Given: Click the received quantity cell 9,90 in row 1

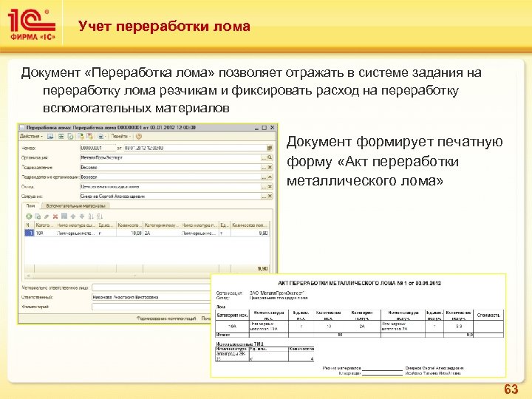Looking at the screenshot, I should click(250, 233).
